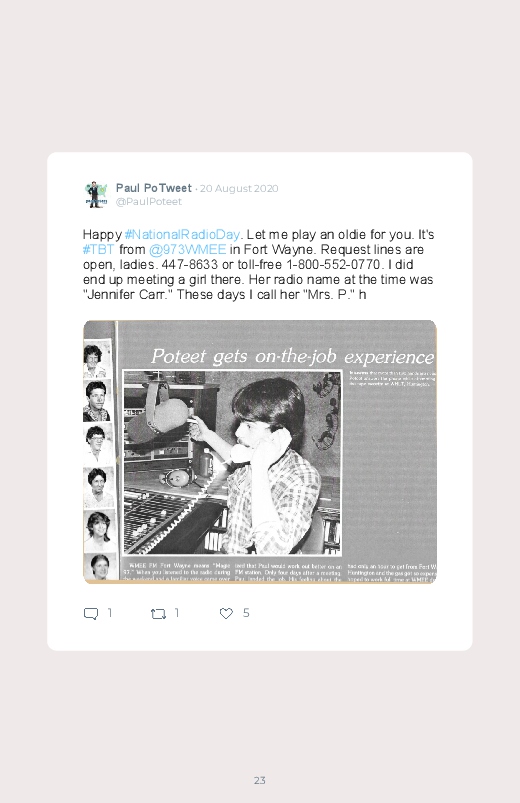Screen dimensions: 520x803
Task: Open the @973WMEE mention link
Action: coord(188,249)
